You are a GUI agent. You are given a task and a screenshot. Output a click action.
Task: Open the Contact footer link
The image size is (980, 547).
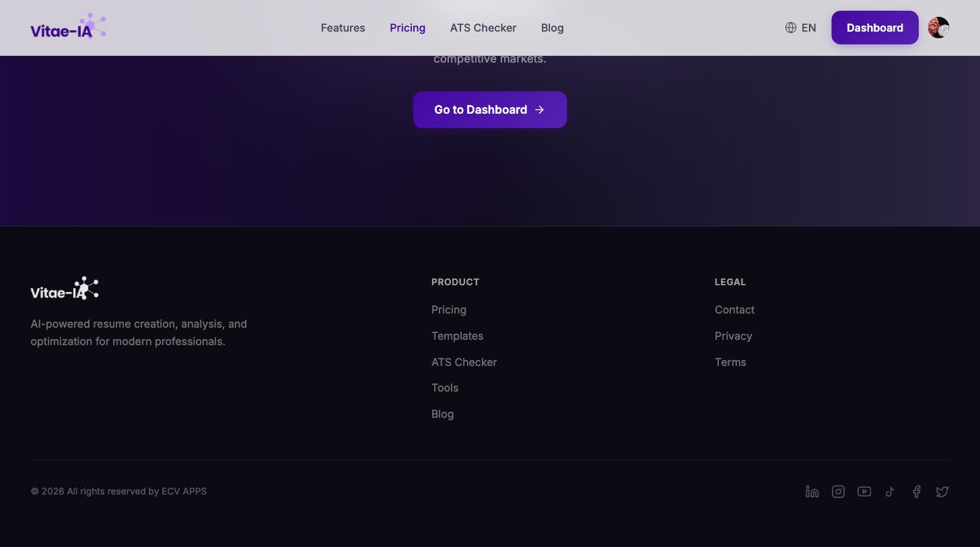pyautogui.click(x=734, y=309)
